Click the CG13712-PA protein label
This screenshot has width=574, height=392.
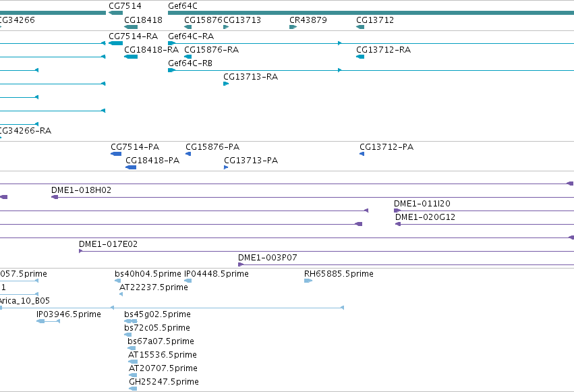click(x=386, y=147)
